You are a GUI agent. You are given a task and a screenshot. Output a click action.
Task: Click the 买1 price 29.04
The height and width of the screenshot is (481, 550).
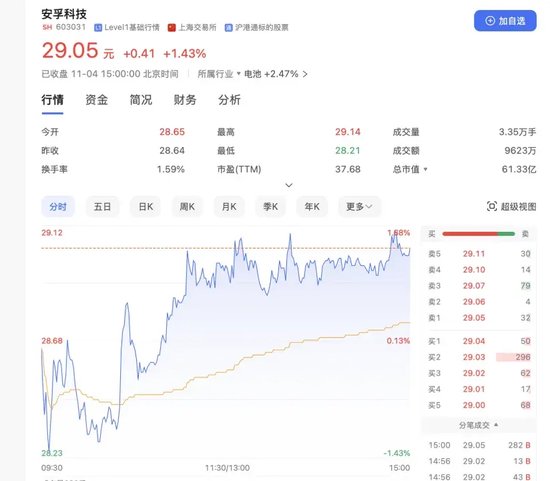pyautogui.click(x=474, y=341)
